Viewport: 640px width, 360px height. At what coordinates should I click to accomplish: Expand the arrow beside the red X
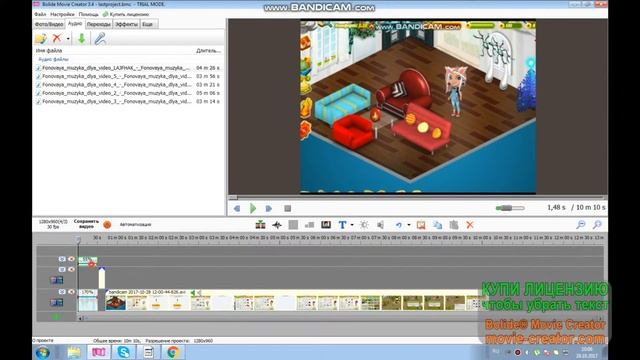tap(68, 39)
